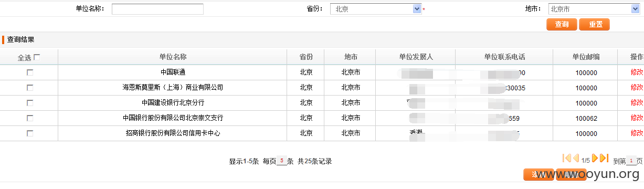Click the go-to-page number field
The width and height of the screenshot is (644, 189).
point(631,161)
